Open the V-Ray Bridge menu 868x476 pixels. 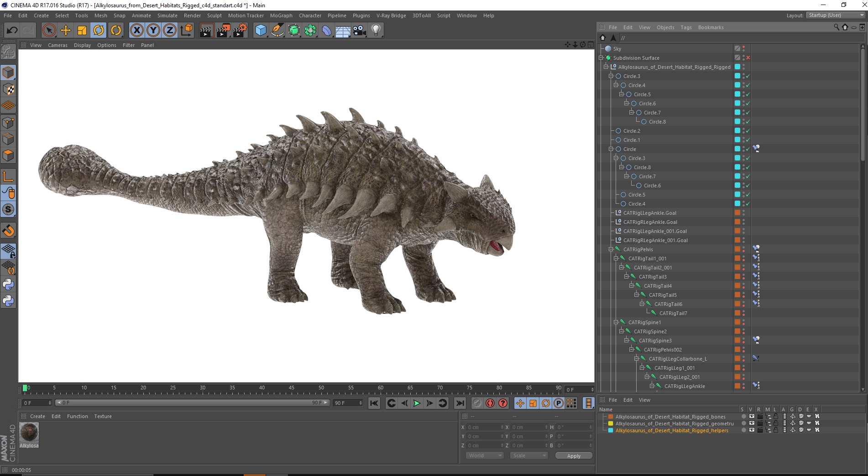[x=391, y=16]
